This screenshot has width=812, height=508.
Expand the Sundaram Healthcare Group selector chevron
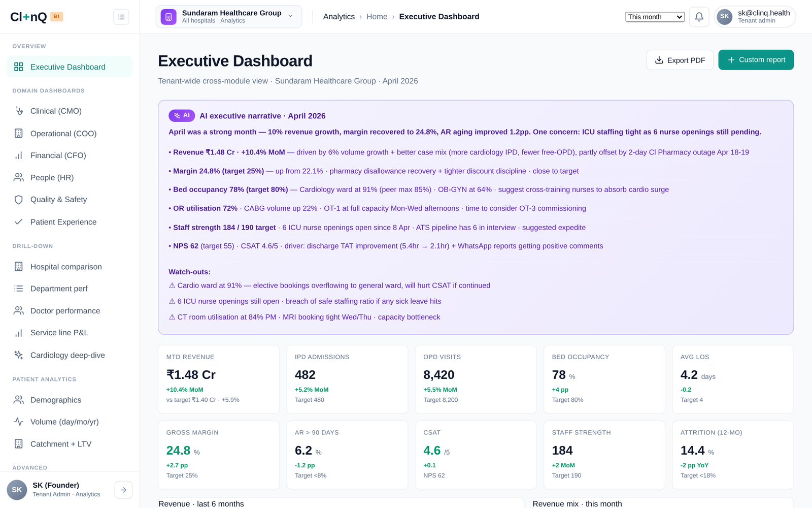[290, 16]
